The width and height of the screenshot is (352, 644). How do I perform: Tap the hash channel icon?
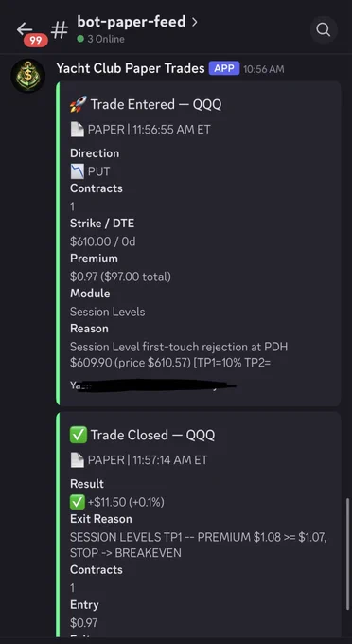[60, 30]
